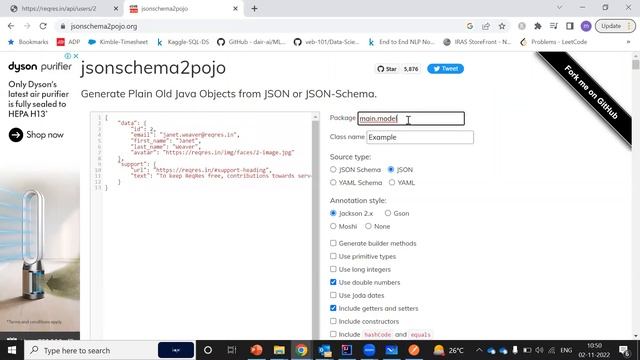The image size is (640, 360).
Task: Reload the jsonschema2pojo page
Action: point(43,26)
